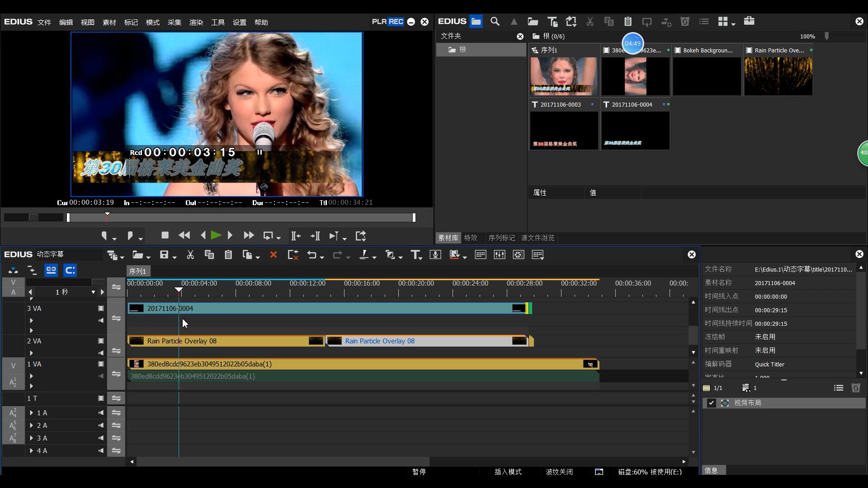
Task: Toggle video mute on the 1 VA track
Action: point(101,364)
